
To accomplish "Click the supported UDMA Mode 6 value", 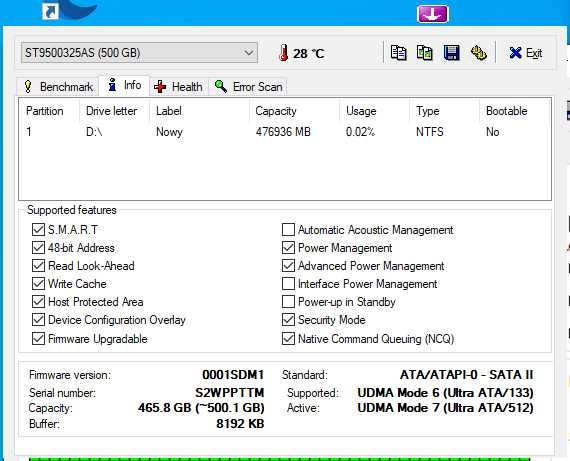I will 445,393.
